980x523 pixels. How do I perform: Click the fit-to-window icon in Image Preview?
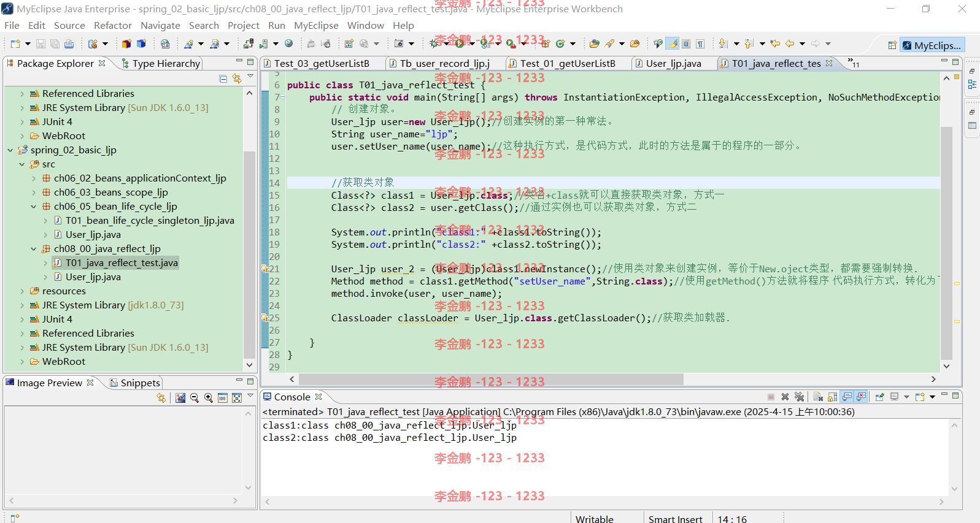coord(237,398)
